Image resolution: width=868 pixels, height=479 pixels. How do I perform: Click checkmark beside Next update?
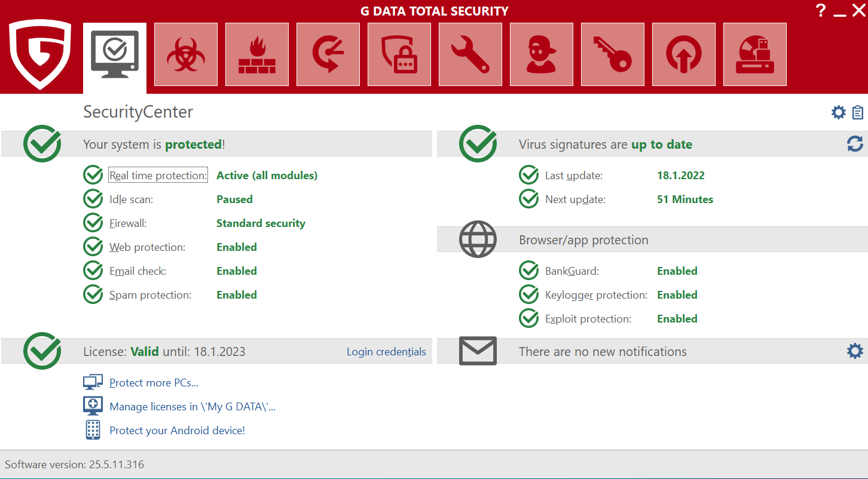coord(529,199)
